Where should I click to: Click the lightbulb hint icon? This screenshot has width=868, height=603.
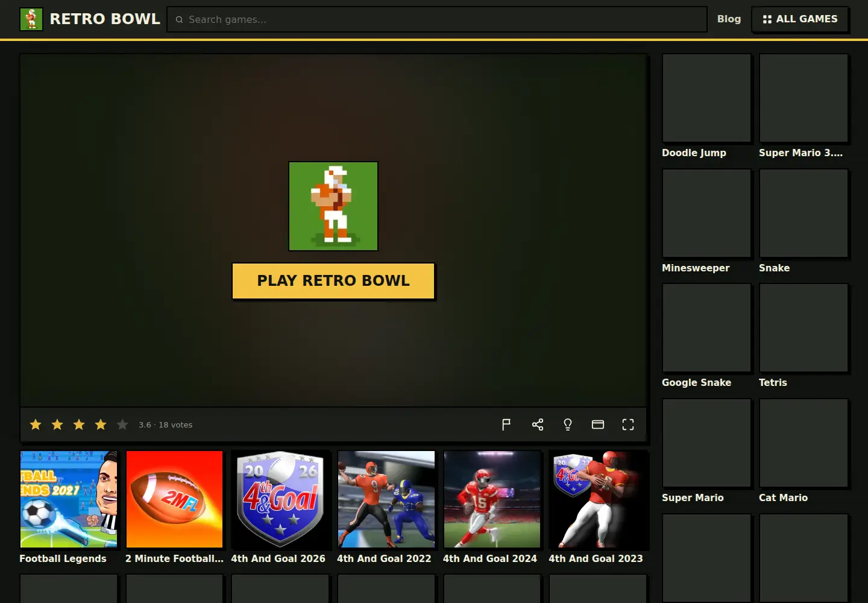[x=568, y=425]
